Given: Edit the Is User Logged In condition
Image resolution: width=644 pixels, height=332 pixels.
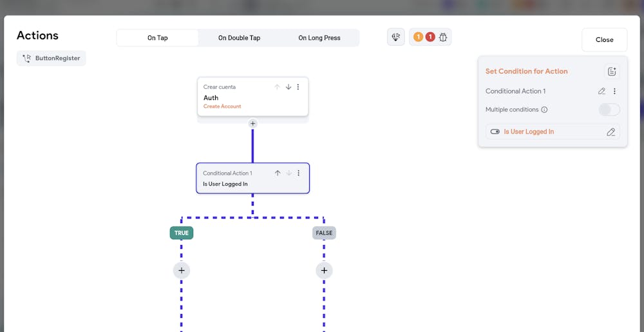Looking at the screenshot, I should (x=611, y=132).
